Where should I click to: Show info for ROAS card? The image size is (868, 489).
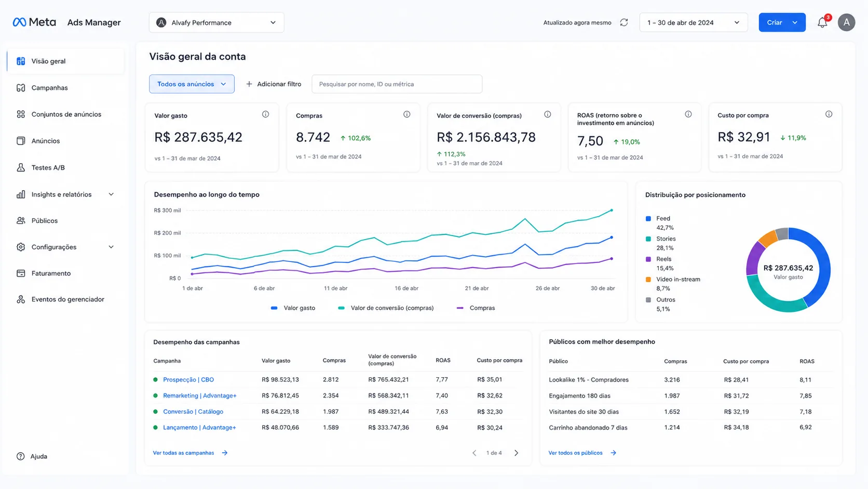(688, 114)
